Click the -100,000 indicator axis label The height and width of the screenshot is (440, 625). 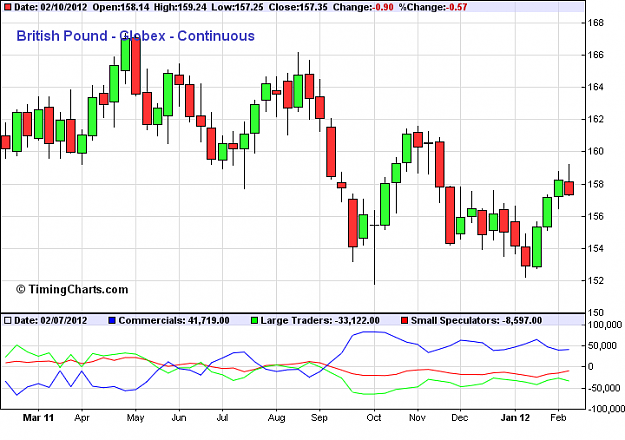(605, 409)
